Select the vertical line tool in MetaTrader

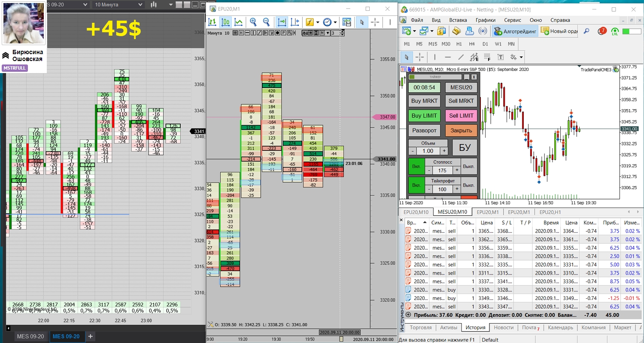pyautogui.click(x=435, y=57)
